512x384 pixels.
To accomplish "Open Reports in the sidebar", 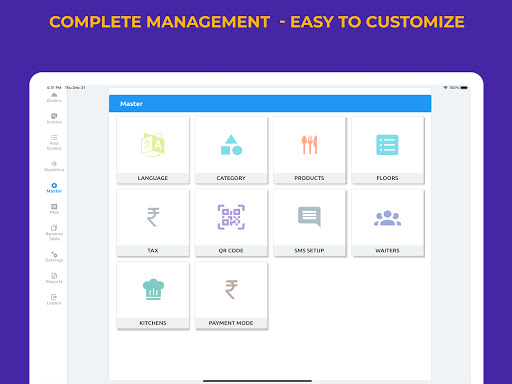I will (x=54, y=278).
